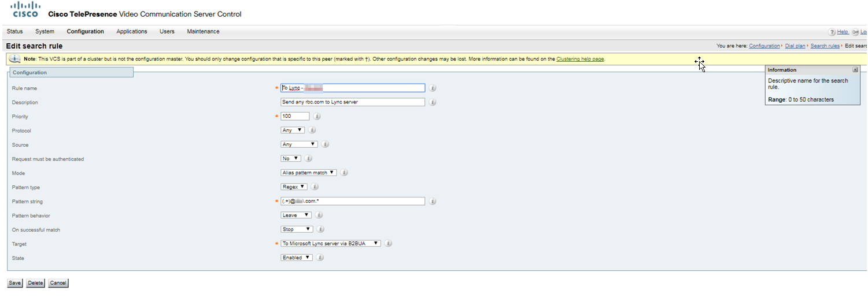This screenshot has width=868, height=302.
Task: Click the 'Range: 0 to 50 characters' text
Action: [801, 100]
